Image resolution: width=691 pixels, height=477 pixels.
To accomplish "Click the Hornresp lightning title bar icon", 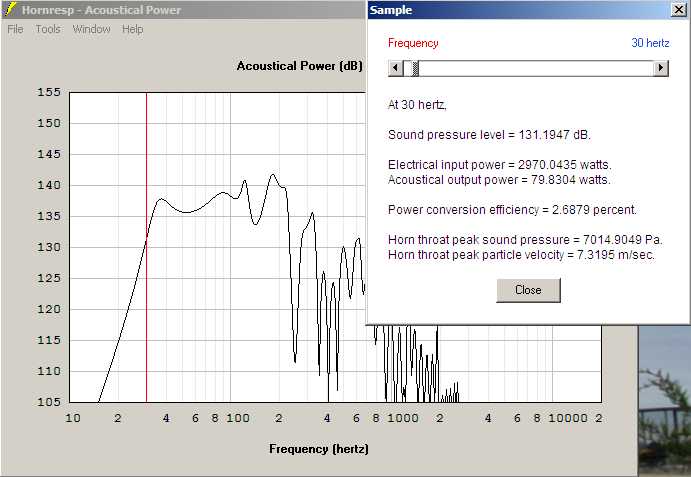I will tap(11, 9).
